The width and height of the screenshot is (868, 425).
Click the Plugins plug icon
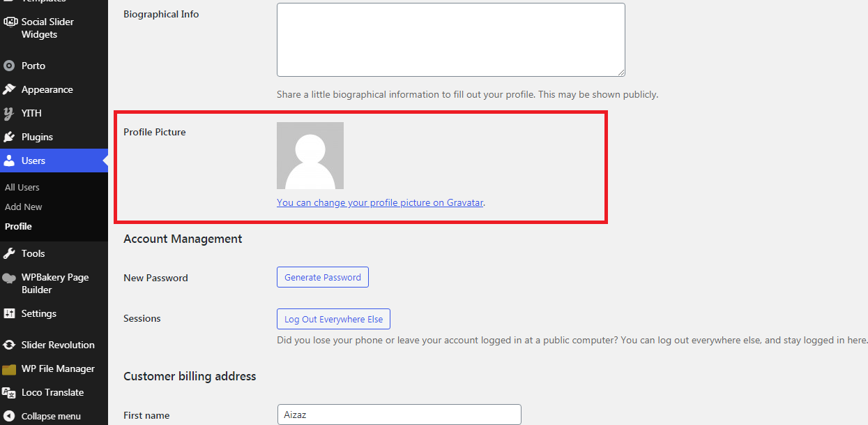click(x=9, y=137)
